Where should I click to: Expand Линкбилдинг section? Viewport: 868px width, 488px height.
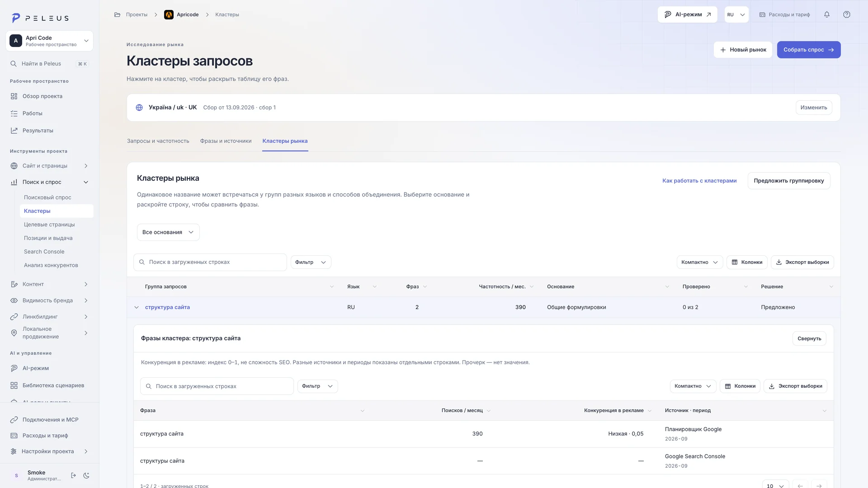tap(49, 317)
